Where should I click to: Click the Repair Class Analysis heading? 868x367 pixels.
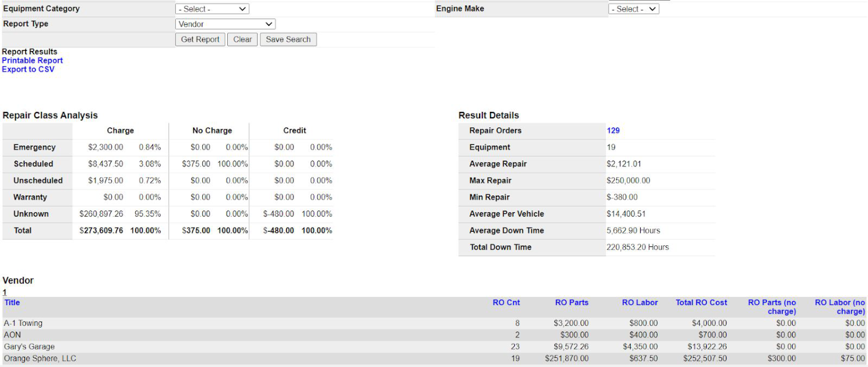tap(50, 115)
